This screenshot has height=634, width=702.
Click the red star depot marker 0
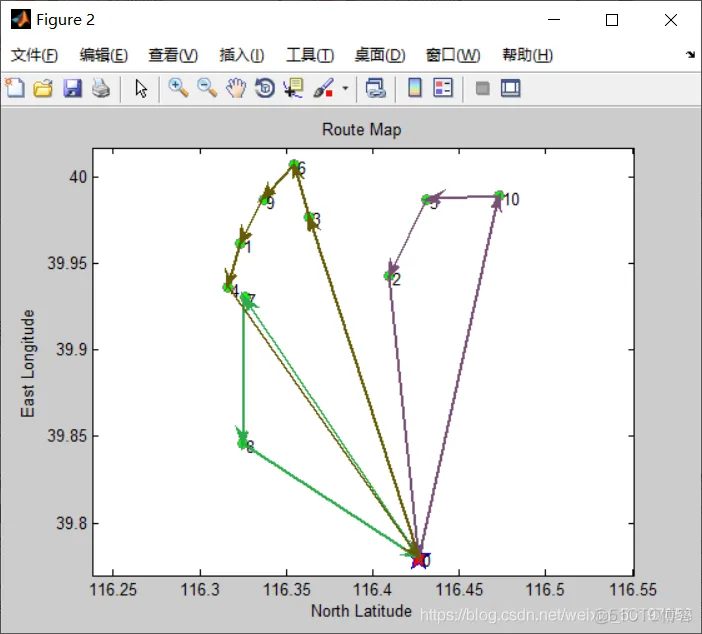click(x=418, y=559)
